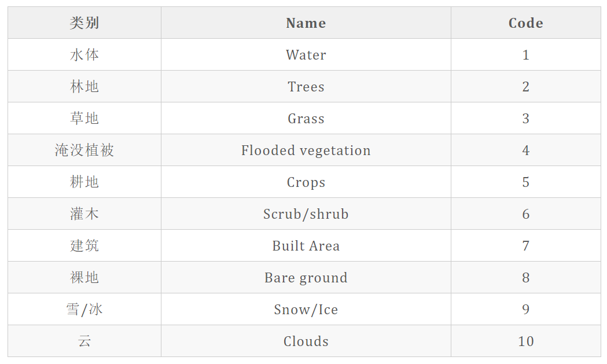
Task: Select the "Water" name cell
Action: pos(306,55)
